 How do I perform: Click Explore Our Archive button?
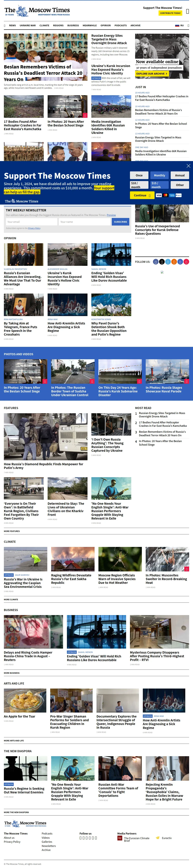pyautogui.click(x=152, y=73)
